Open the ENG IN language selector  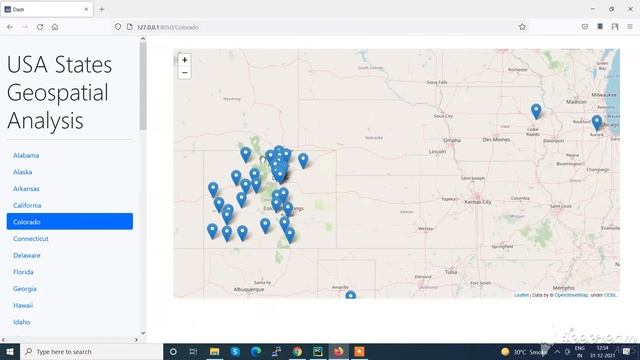coord(580,351)
